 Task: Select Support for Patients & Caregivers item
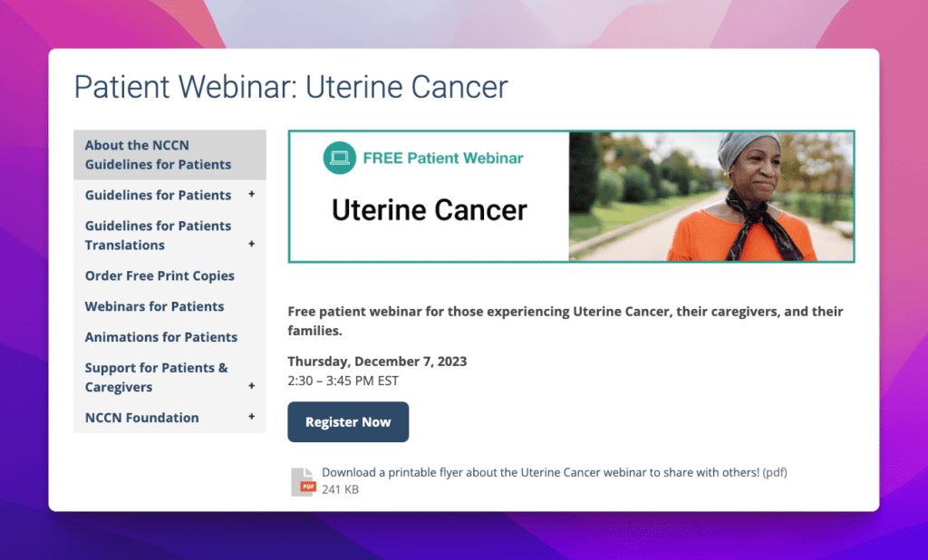coord(156,377)
